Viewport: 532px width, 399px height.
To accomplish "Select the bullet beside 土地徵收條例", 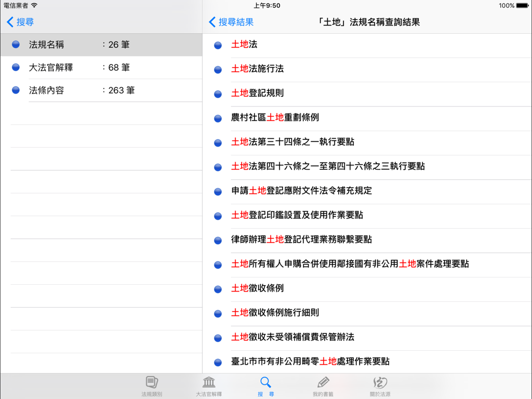I will [217, 288].
